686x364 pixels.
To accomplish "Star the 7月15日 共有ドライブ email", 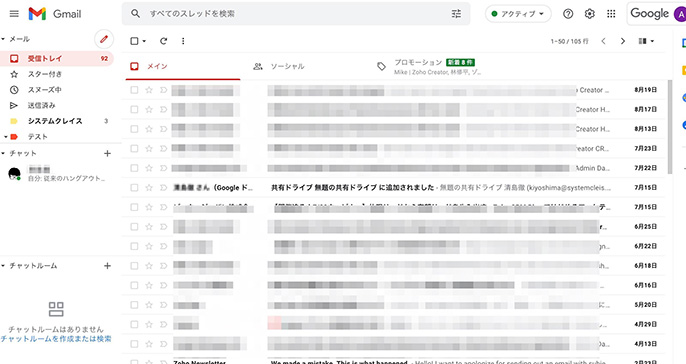I will pos(149,187).
